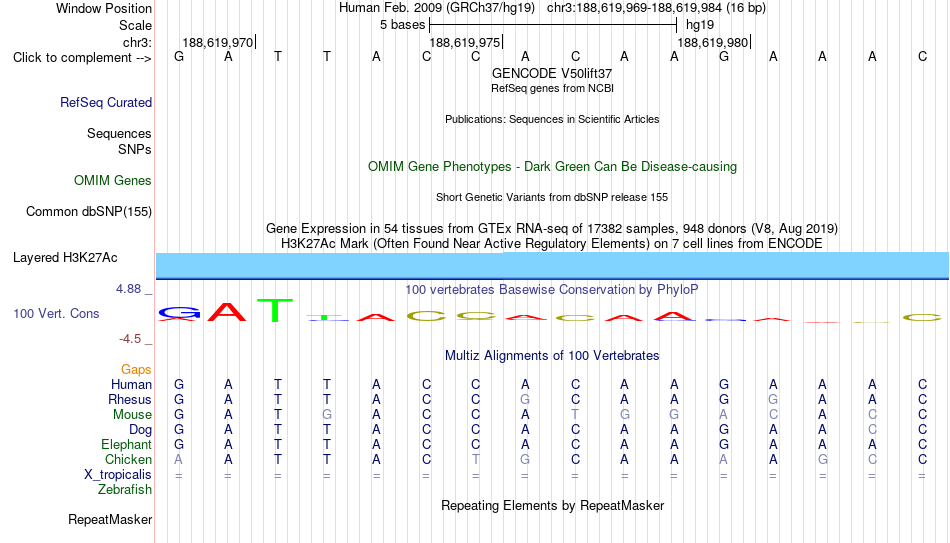Click the Chicken species label
Viewport: 950px width, 543px height.
click(128, 460)
